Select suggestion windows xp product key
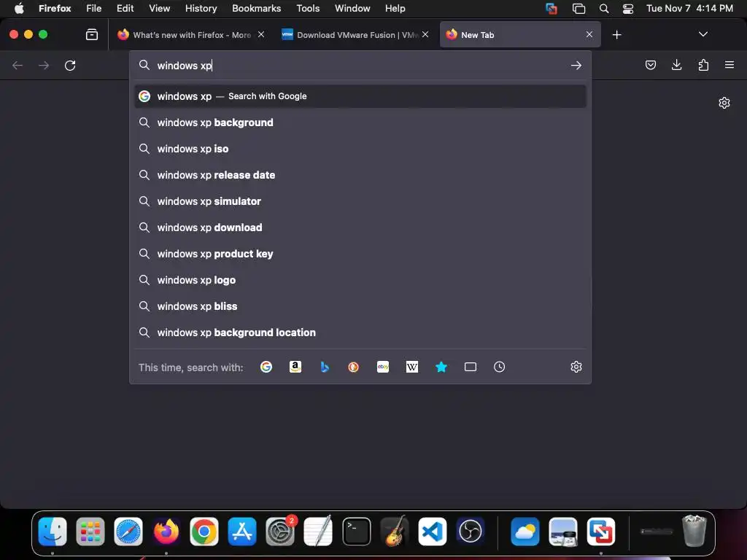 point(360,253)
